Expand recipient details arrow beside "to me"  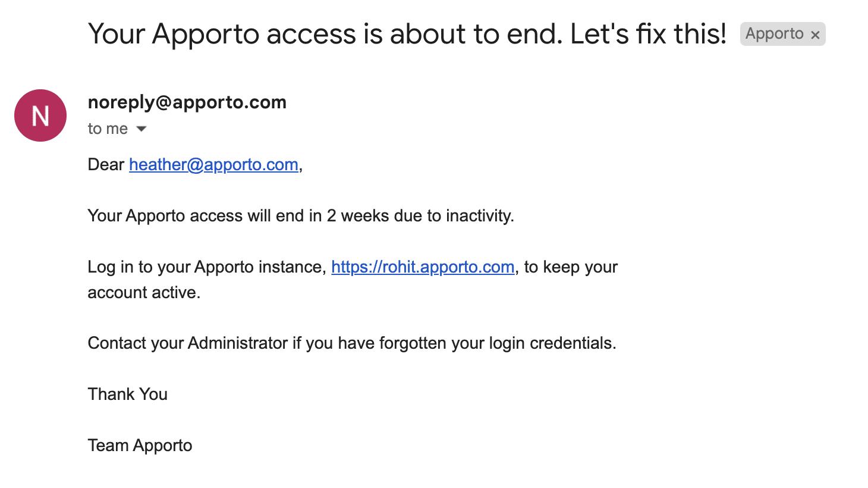[141, 129]
